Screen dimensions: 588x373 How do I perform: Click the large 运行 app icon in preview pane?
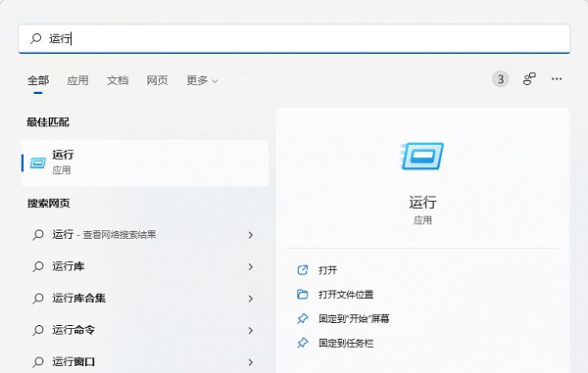pyautogui.click(x=422, y=156)
